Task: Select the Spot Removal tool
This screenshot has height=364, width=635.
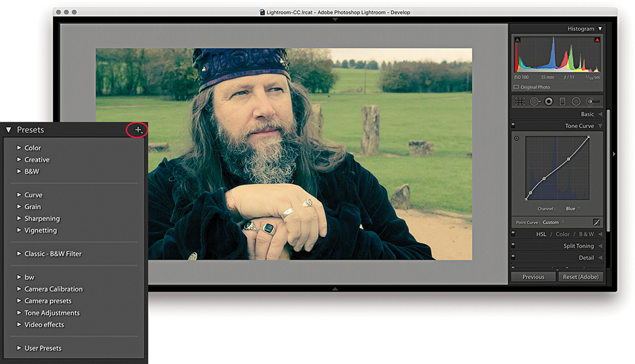Action: click(x=535, y=102)
